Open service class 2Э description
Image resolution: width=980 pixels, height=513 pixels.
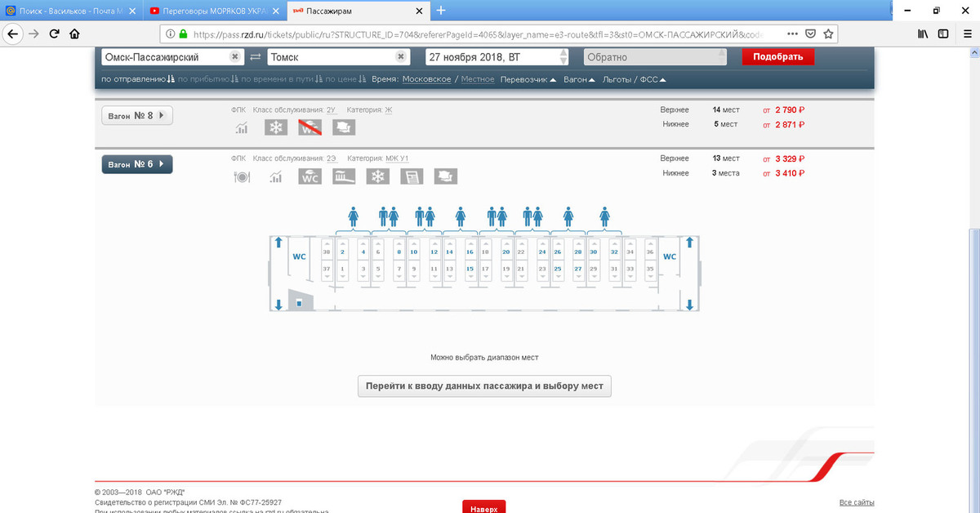[x=331, y=158]
